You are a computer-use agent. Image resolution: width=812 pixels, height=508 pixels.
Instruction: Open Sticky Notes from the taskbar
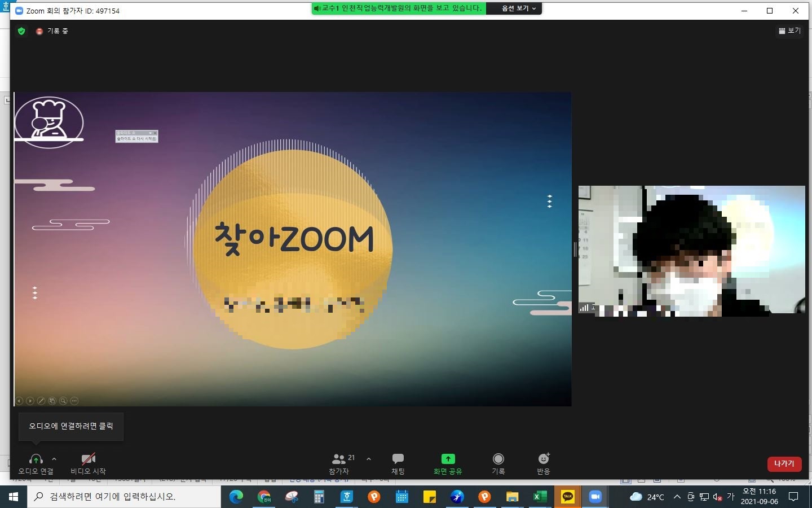tap(429, 497)
